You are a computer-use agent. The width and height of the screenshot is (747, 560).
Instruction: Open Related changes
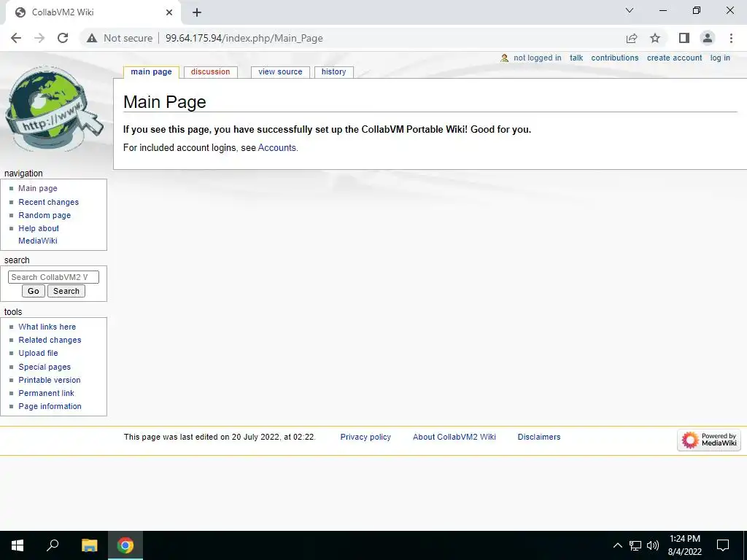[50, 340]
